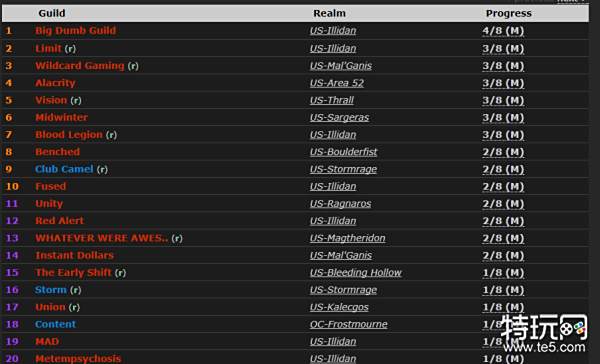Screen dimensions: 600x364
Task: Open 2/8 (M) progress for Unity
Action: (x=503, y=204)
